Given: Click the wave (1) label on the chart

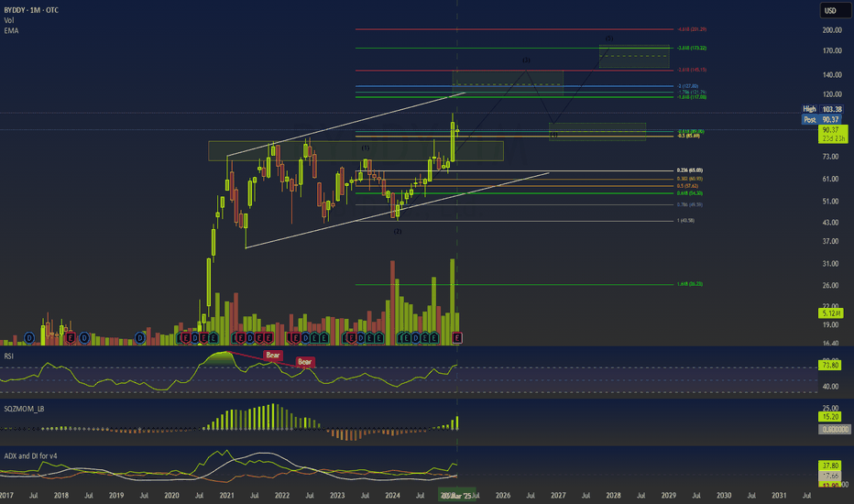Looking at the screenshot, I should click(x=366, y=148).
